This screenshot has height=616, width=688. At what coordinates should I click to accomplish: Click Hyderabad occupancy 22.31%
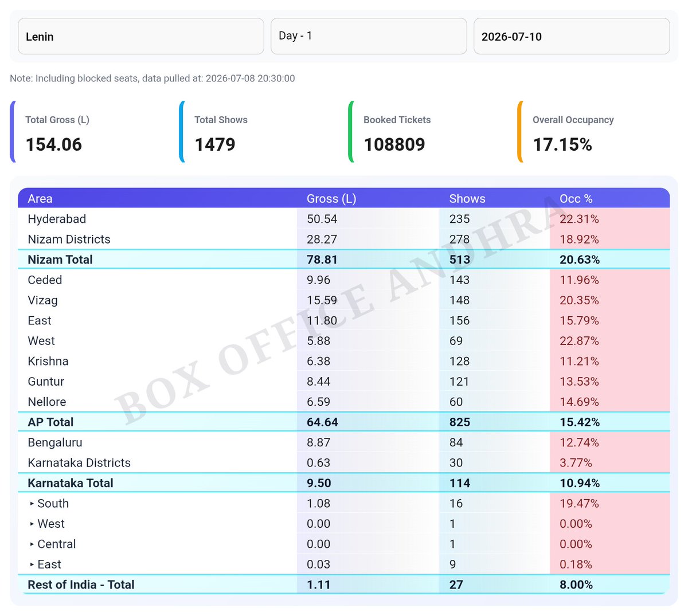pos(579,219)
